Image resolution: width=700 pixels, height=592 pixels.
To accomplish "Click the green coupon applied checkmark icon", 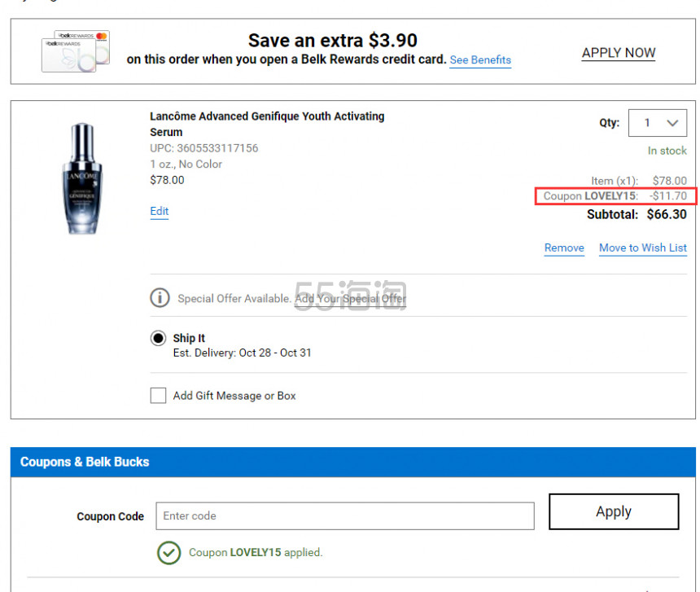I will click(168, 552).
